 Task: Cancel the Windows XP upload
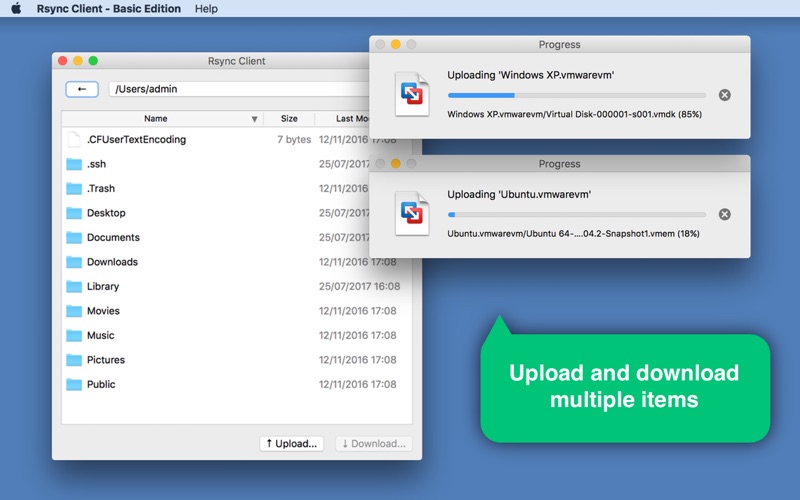coord(725,95)
